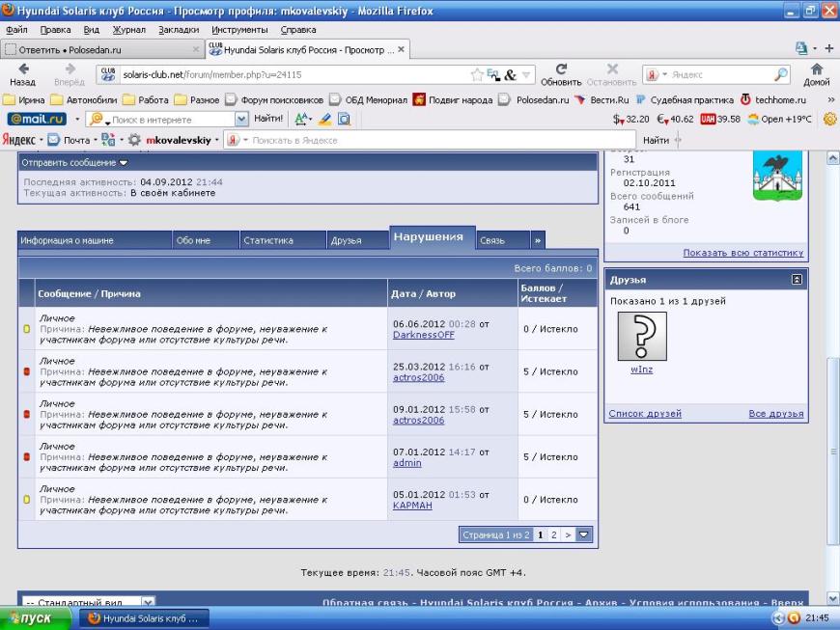Expand the more-tabs arrow after Связь
The height and width of the screenshot is (630, 840).
pyautogui.click(x=538, y=241)
